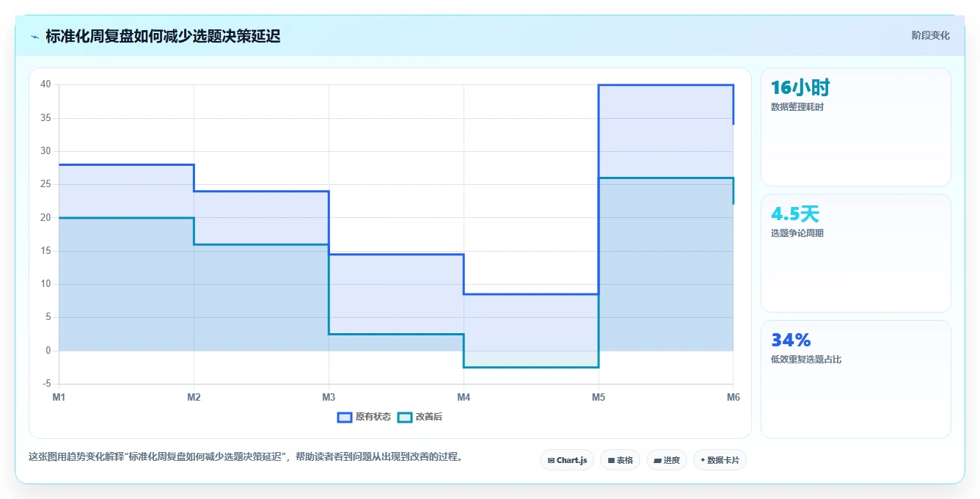Click the 低效重复选题占比 card label
The width and height of the screenshot is (980, 499).
click(x=806, y=360)
